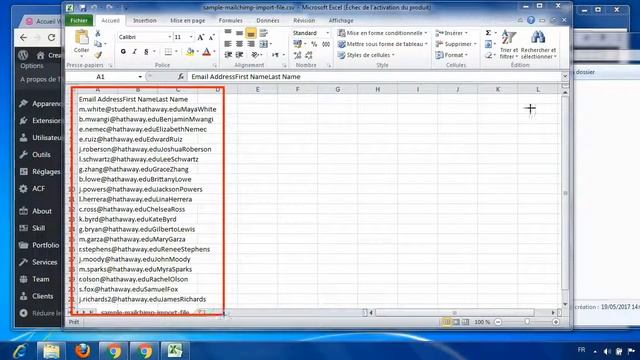The height and width of the screenshot is (360, 640).
Task: Select column header E
Action: click(x=257, y=89)
